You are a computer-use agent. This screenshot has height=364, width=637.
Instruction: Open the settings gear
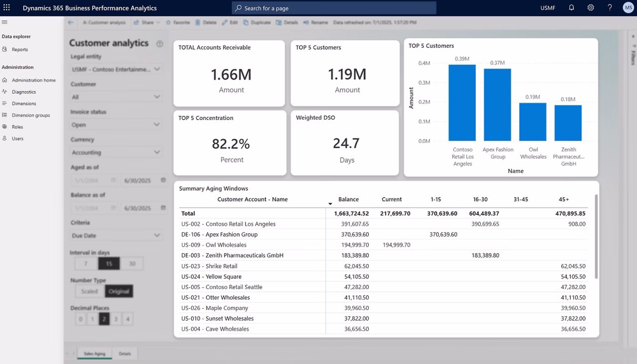pos(591,8)
